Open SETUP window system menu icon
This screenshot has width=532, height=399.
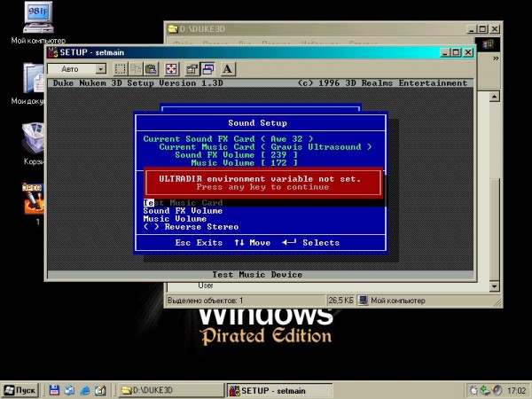(52, 52)
